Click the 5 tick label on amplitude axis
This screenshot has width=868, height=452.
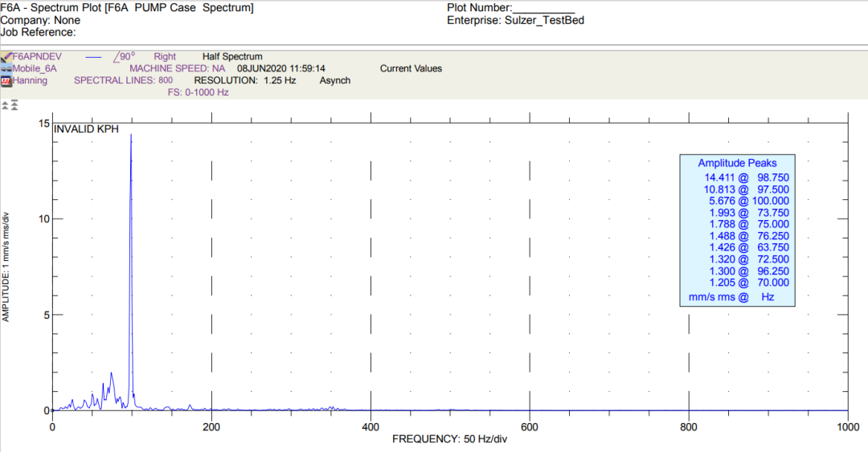47,315
